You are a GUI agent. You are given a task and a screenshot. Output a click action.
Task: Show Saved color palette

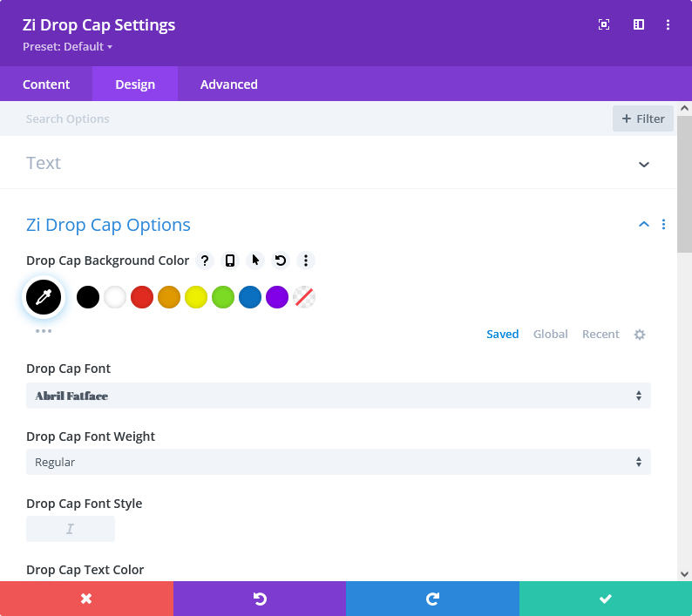click(x=503, y=334)
